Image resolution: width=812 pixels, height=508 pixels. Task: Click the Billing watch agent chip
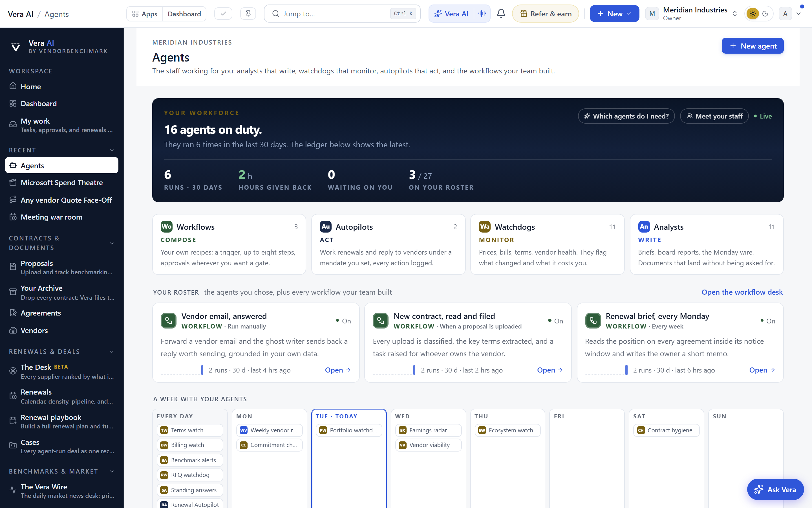coord(190,445)
